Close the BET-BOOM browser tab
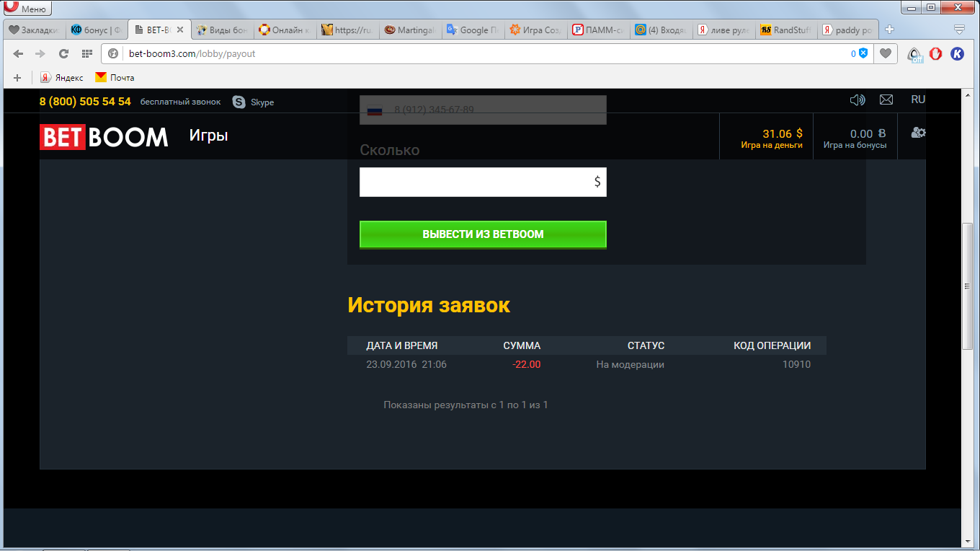The image size is (980, 551). [180, 30]
